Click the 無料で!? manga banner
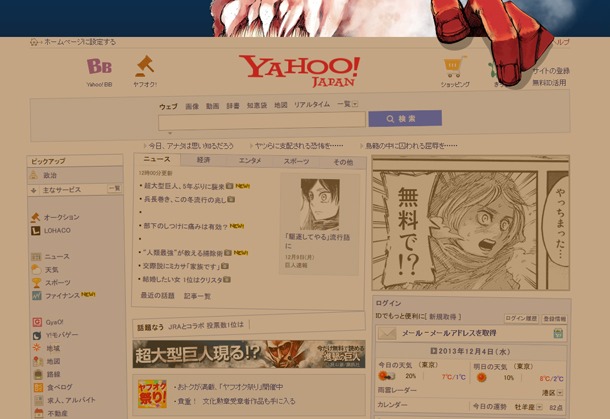The height and width of the screenshot is (419, 610). tap(471, 223)
